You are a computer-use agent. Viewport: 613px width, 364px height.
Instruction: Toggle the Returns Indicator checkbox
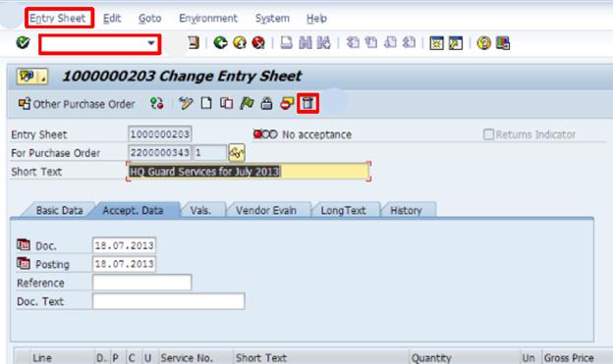pos(488,134)
